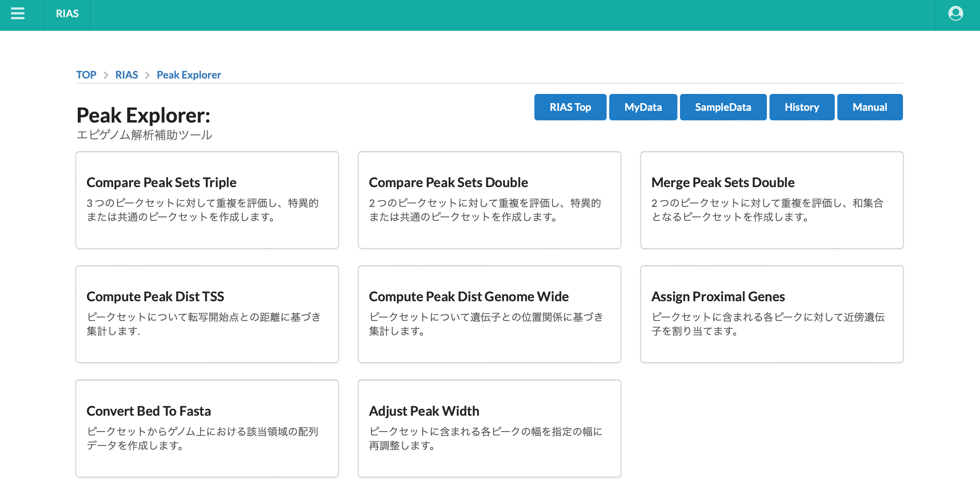The image size is (980, 499).
Task: Open Assign Proximal Genes tool
Action: point(772,314)
